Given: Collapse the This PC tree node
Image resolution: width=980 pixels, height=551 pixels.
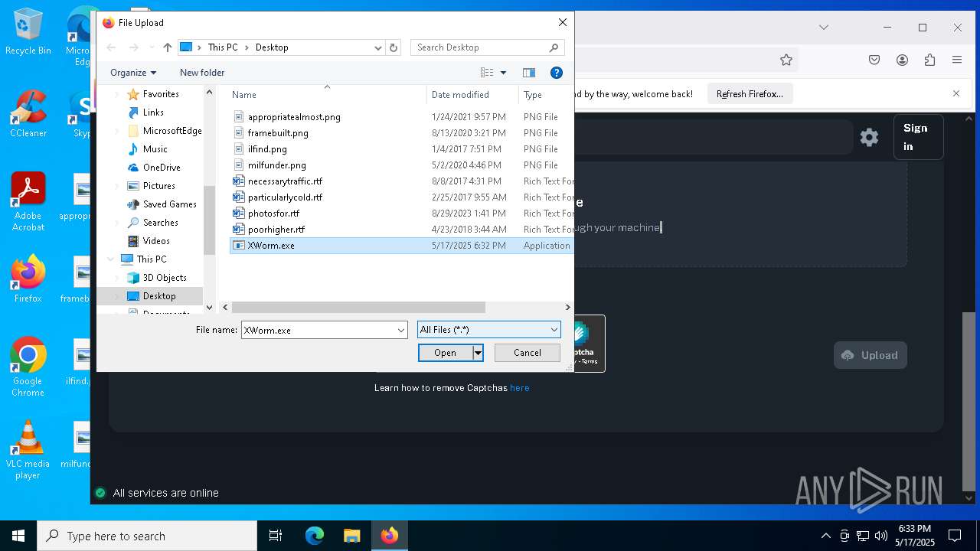Looking at the screenshot, I should point(111,259).
